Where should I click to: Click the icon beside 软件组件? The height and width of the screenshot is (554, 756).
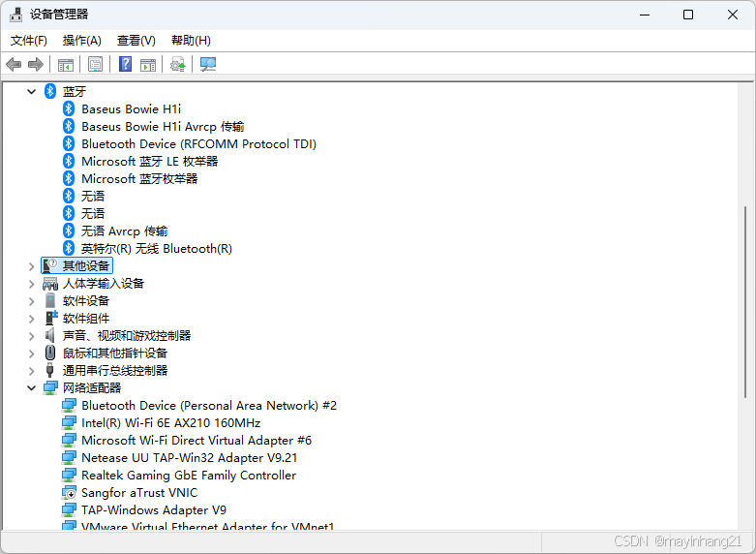[50, 318]
